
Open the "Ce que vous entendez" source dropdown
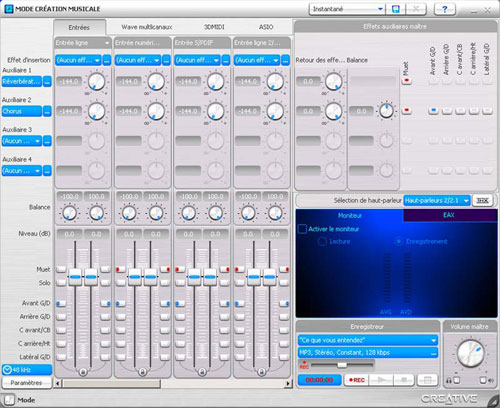click(x=368, y=340)
